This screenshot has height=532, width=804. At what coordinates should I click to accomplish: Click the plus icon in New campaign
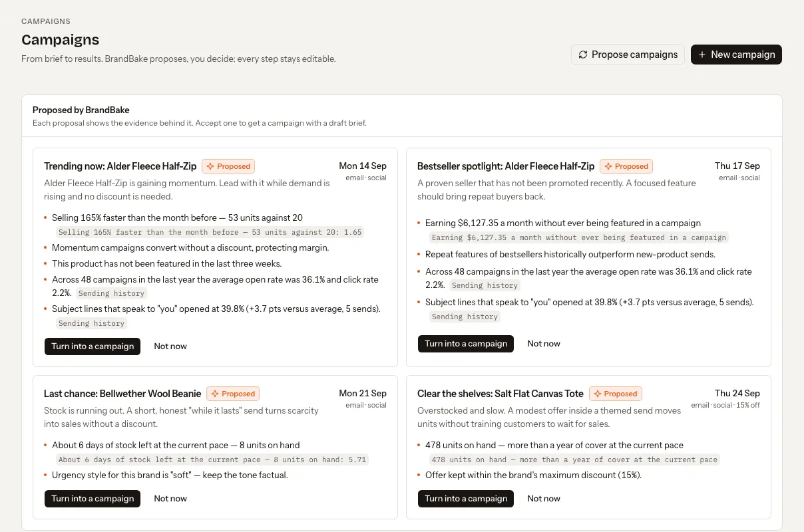[702, 55]
